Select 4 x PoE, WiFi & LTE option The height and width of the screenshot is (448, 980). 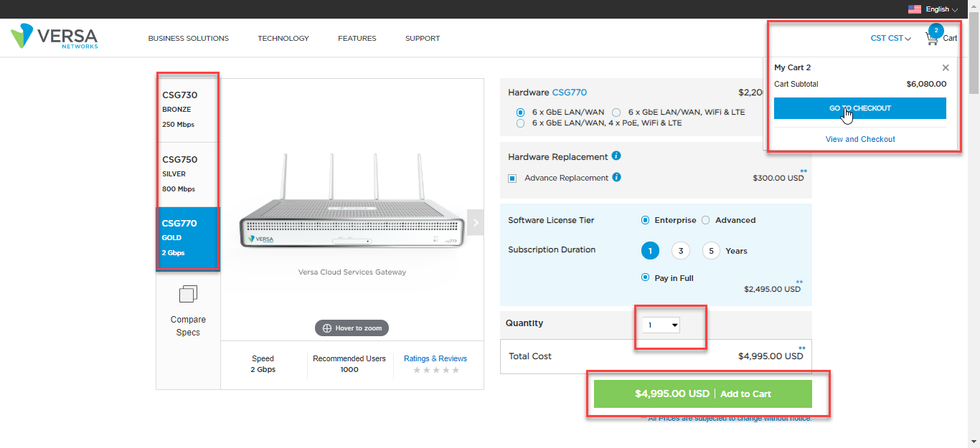520,123
